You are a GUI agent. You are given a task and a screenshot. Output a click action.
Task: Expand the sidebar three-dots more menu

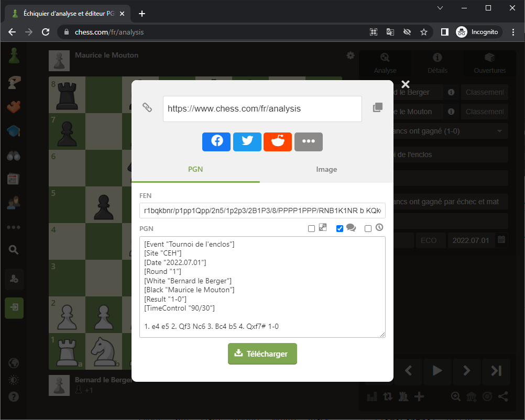(14, 228)
